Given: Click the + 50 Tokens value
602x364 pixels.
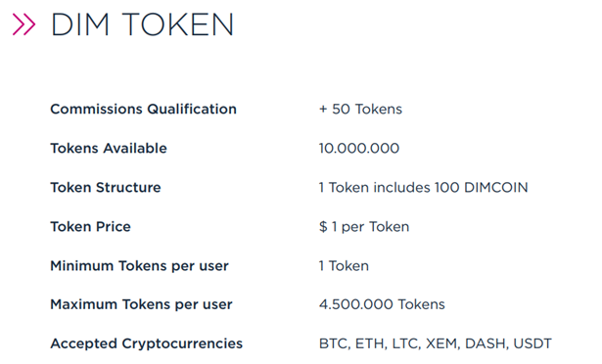Looking at the screenshot, I should pyautogui.click(x=360, y=109).
